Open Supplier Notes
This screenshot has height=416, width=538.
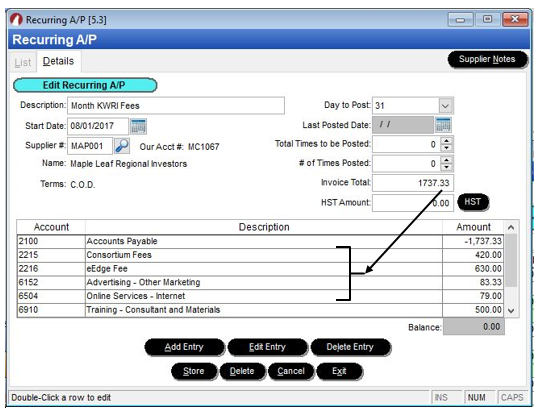487,59
